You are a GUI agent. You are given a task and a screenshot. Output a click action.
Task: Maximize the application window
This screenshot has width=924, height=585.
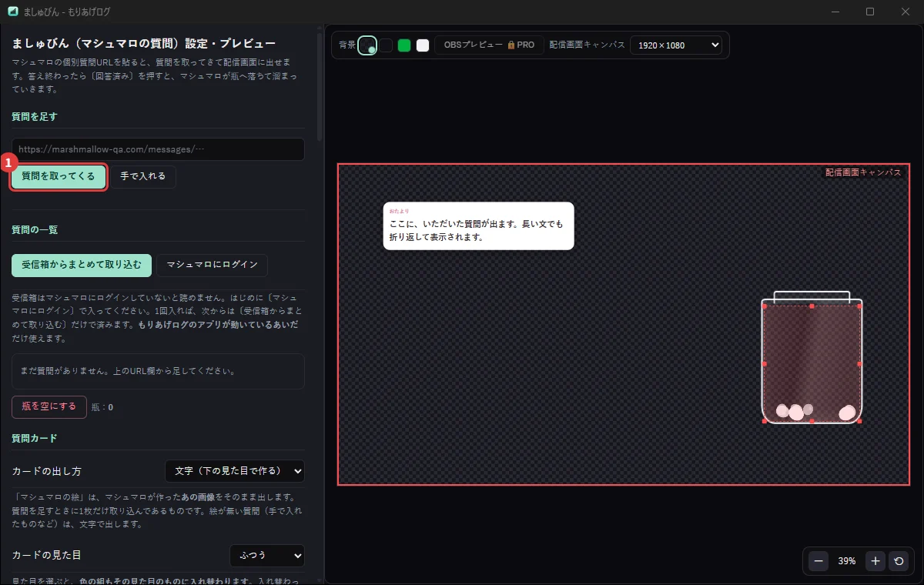870,11
